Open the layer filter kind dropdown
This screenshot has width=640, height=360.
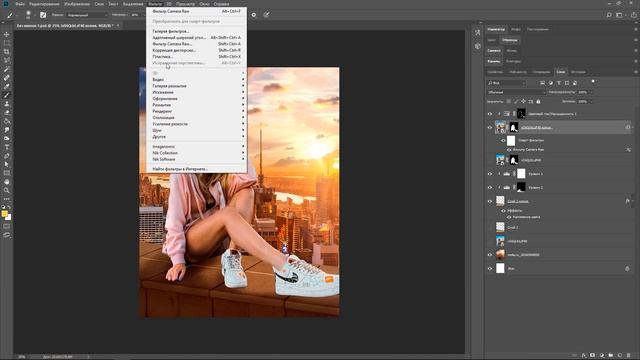click(506, 83)
